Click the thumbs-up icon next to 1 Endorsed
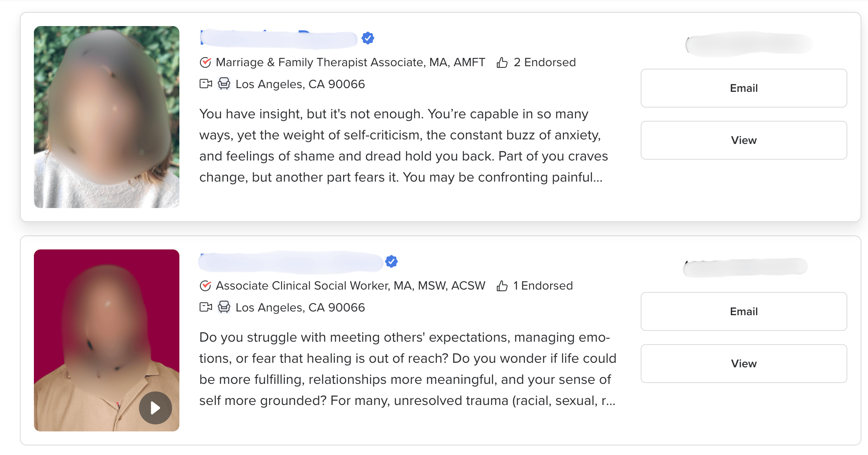 coord(502,286)
